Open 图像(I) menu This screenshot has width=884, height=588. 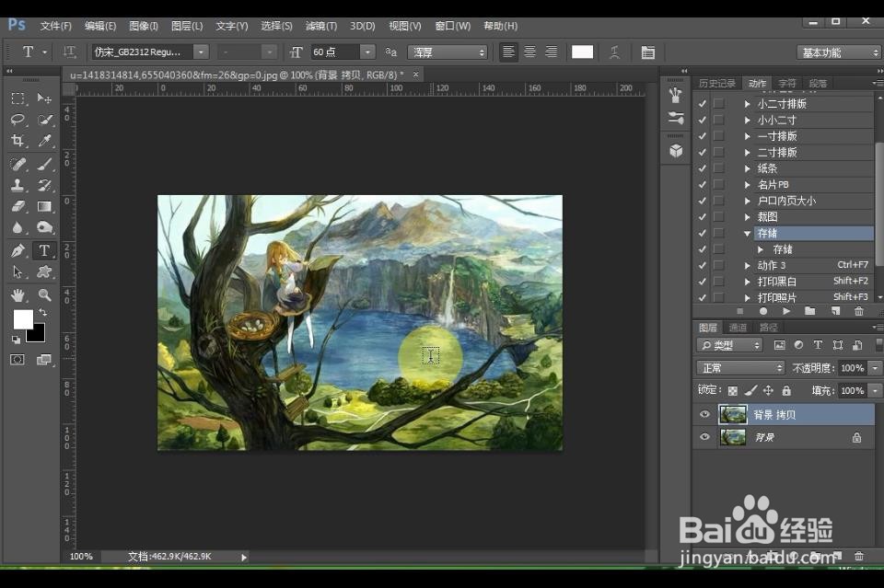144,26
